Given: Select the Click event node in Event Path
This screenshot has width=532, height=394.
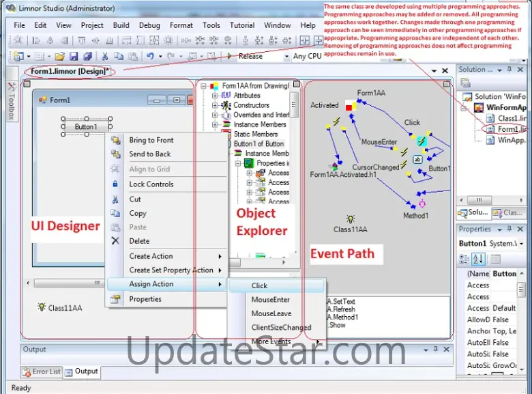Looking at the screenshot, I should pos(422,141).
